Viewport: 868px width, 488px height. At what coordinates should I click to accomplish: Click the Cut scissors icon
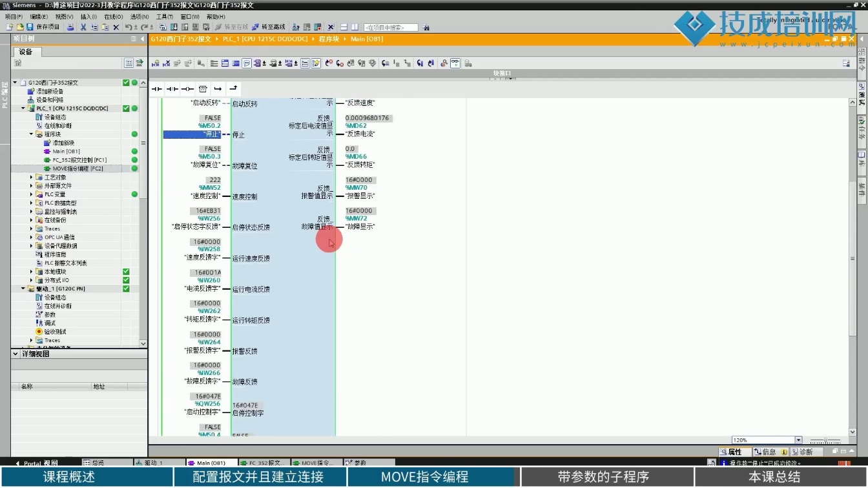[x=83, y=27]
